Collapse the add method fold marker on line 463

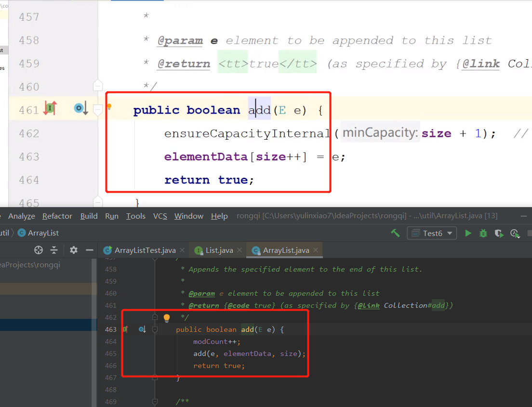click(155, 329)
